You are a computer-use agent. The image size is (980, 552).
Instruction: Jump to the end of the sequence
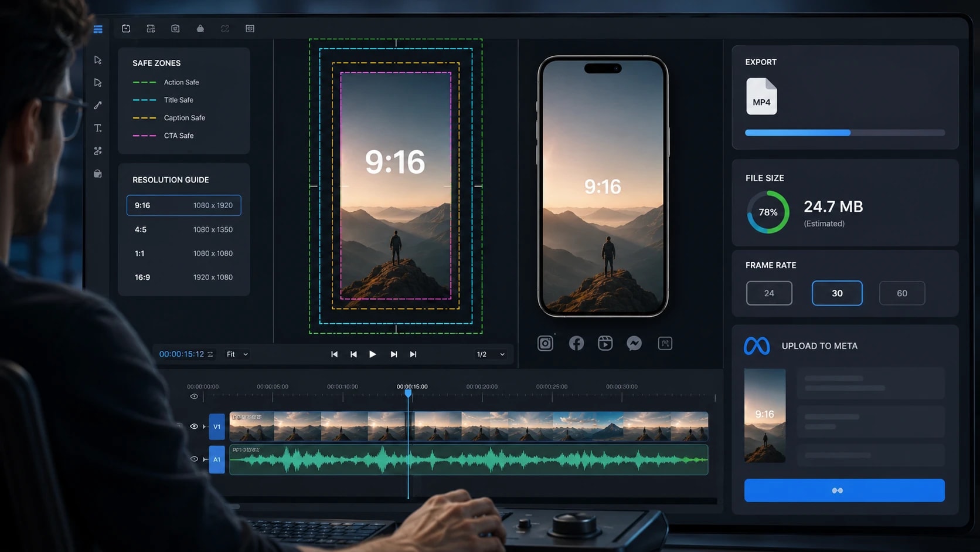[x=413, y=354]
